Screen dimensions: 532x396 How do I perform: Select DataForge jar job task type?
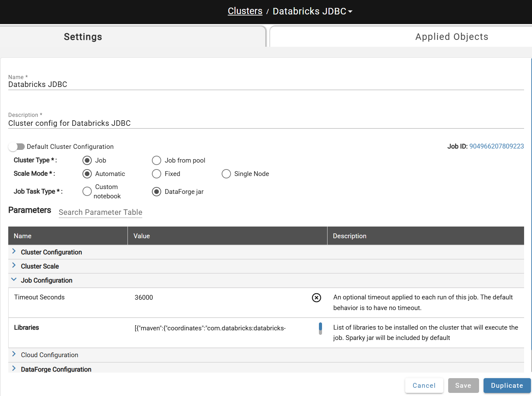(156, 192)
